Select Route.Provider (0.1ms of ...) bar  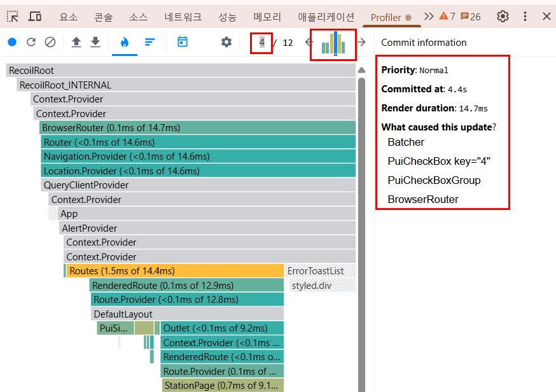222,371
